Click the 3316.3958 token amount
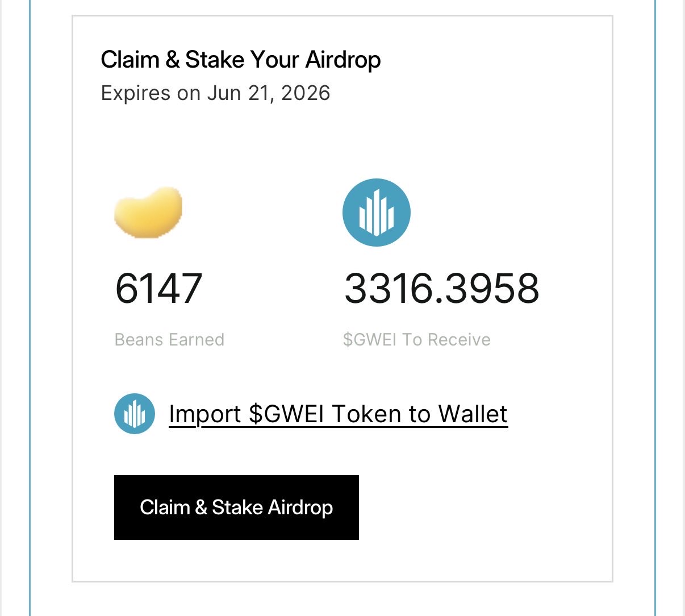This screenshot has width=685, height=616. [x=441, y=288]
